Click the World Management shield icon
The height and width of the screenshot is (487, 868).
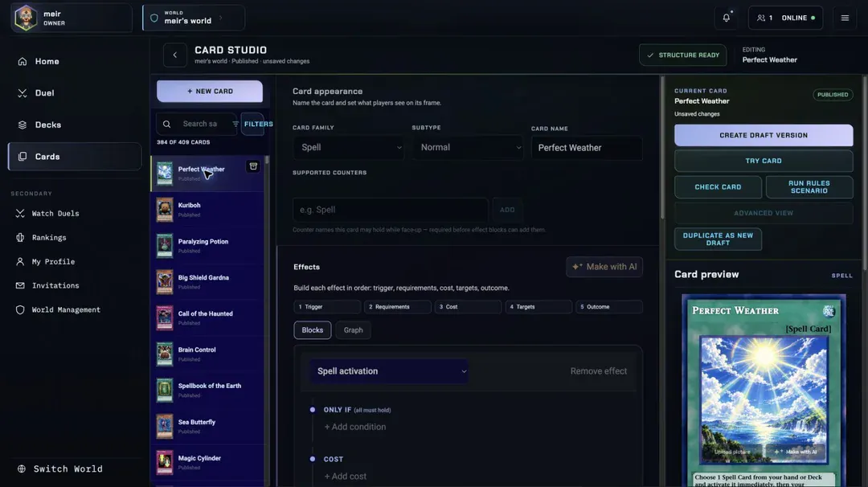(20, 310)
